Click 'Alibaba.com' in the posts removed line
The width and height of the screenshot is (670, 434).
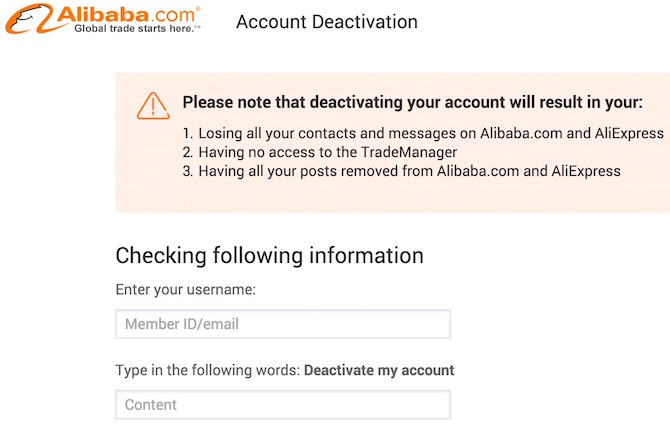(x=477, y=171)
